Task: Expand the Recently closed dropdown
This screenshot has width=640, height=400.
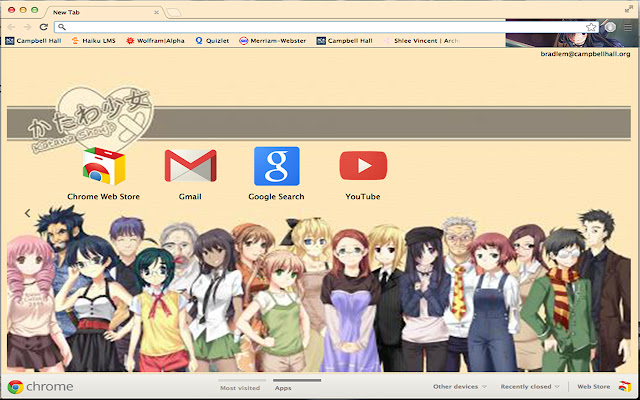Action: click(x=530, y=387)
